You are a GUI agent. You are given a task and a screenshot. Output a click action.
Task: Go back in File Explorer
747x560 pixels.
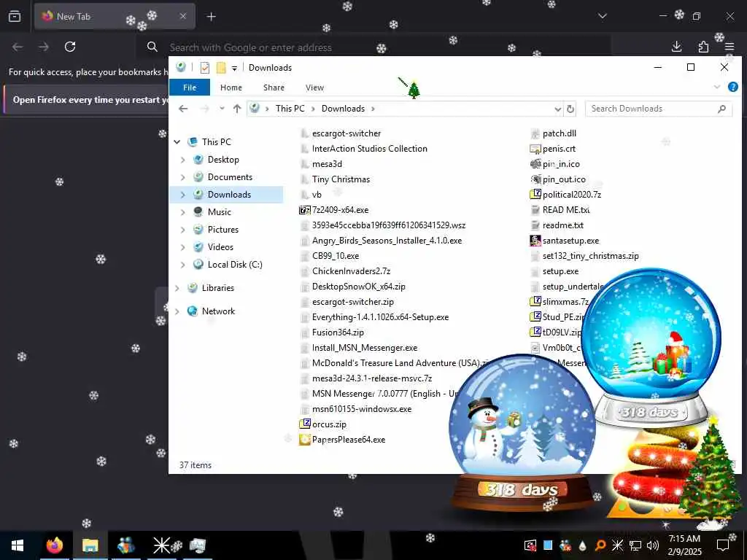[x=183, y=109]
